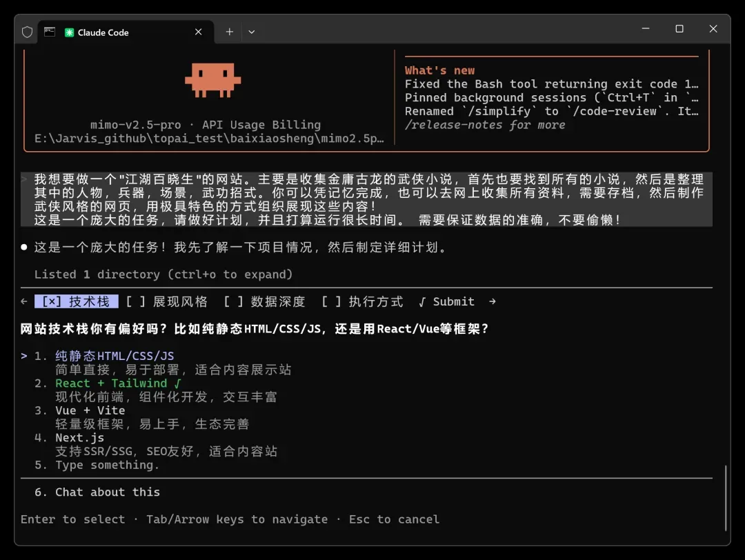The width and height of the screenshot is (745, 560).
Task: Open the terminal profiles dropdown chevron
Action: pyautogui.click(x=252, y=32)
